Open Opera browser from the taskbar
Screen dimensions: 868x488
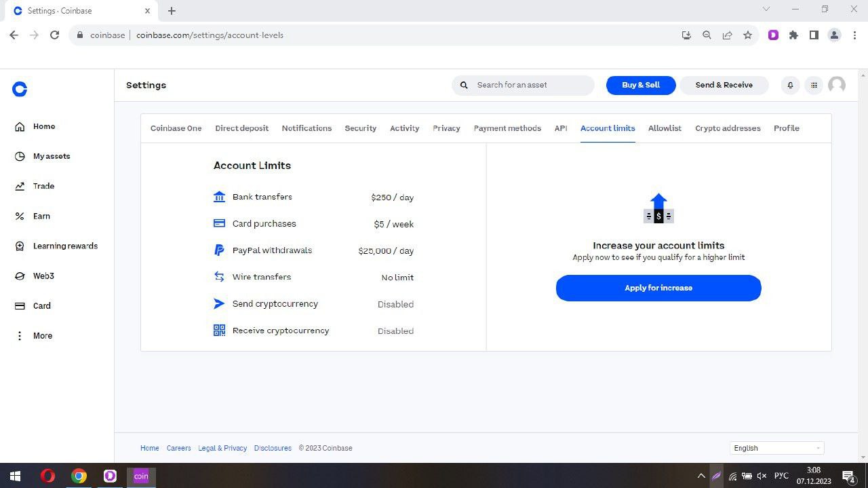[x=47, y=476]
